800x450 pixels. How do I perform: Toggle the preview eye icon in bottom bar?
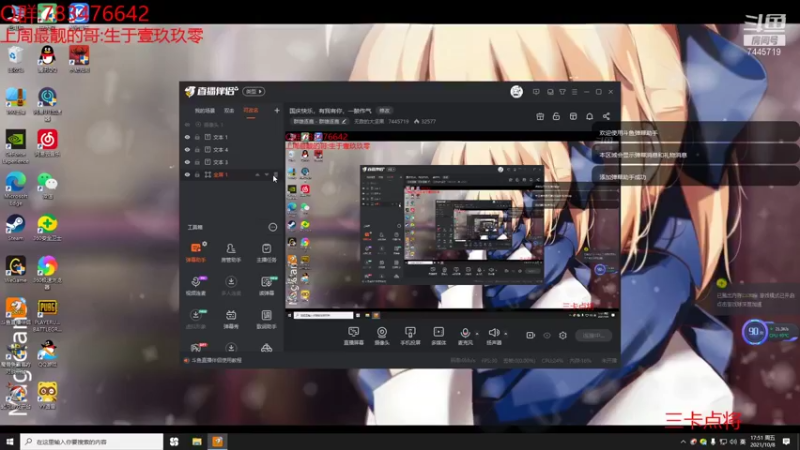click(547, 335)
